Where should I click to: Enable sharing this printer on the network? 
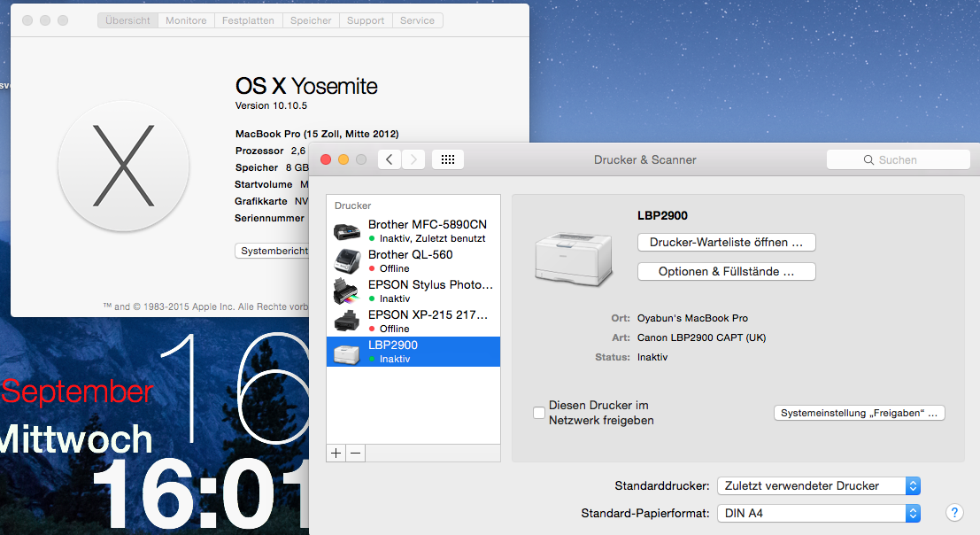click(539, 413)
